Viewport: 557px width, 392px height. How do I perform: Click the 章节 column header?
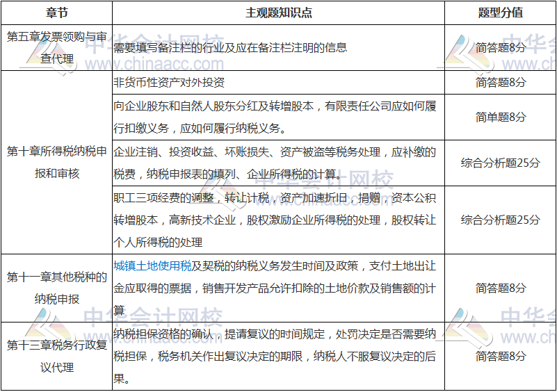click(56, 13)
